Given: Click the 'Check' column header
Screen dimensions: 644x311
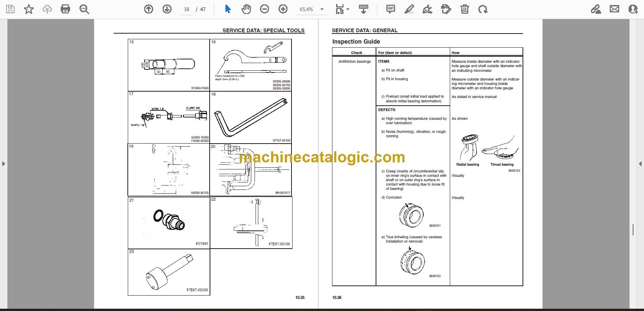Looking at the screenshot, I should click(x=357, y=53).
